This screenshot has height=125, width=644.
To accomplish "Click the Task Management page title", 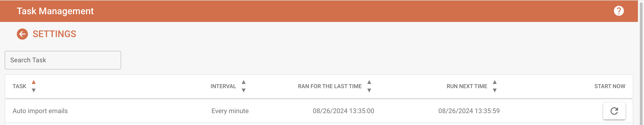I will (55, 11).
